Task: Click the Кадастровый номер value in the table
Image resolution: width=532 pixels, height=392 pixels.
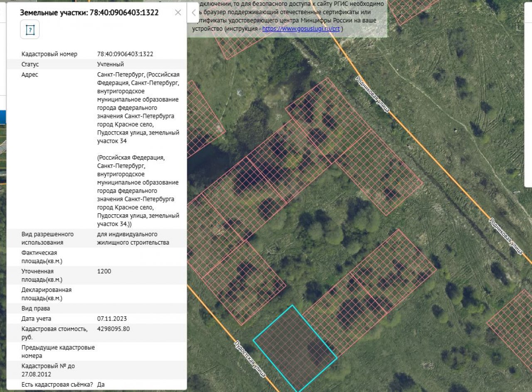Action: pyautogui.click(x=125, y=54)
